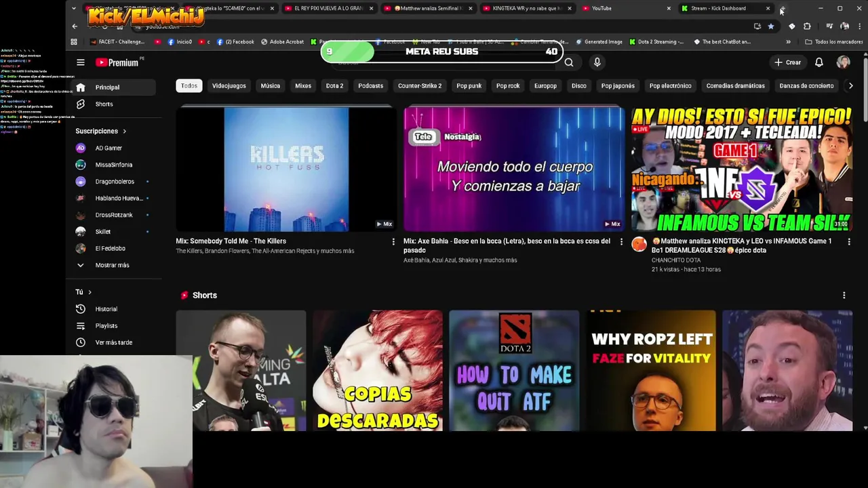
Task: Select the Danzas de concierto chip
Action: 806,86
